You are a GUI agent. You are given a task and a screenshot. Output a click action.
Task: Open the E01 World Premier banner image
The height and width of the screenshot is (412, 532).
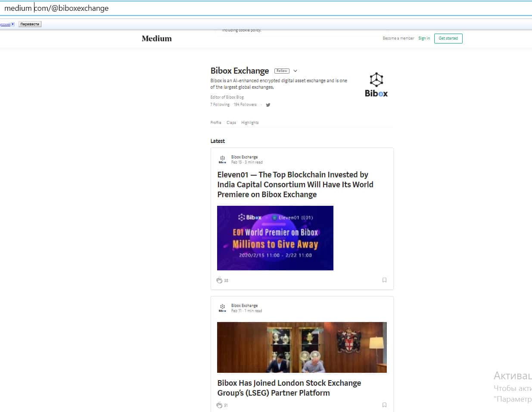click(x=275, y=238)
